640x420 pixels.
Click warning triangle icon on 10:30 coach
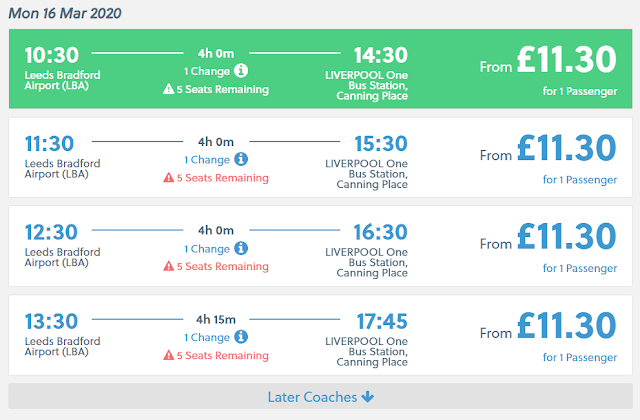(168, 89)
